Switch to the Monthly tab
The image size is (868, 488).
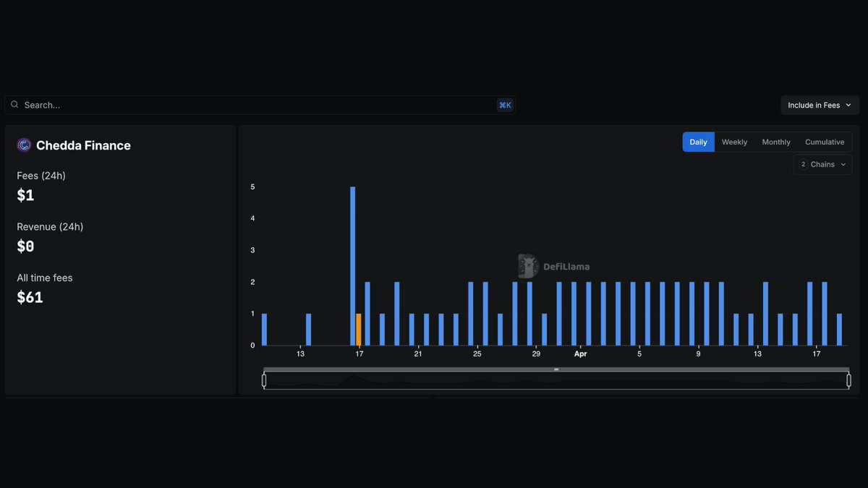point(776,142)
